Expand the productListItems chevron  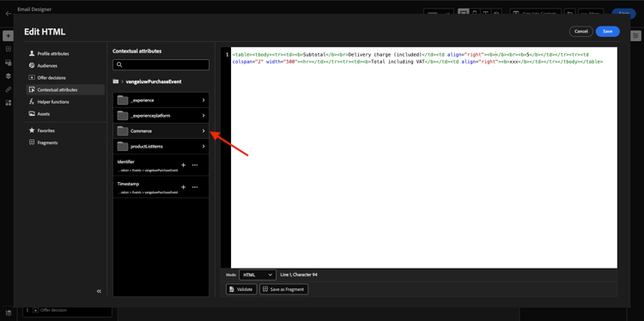pos(204,147)
